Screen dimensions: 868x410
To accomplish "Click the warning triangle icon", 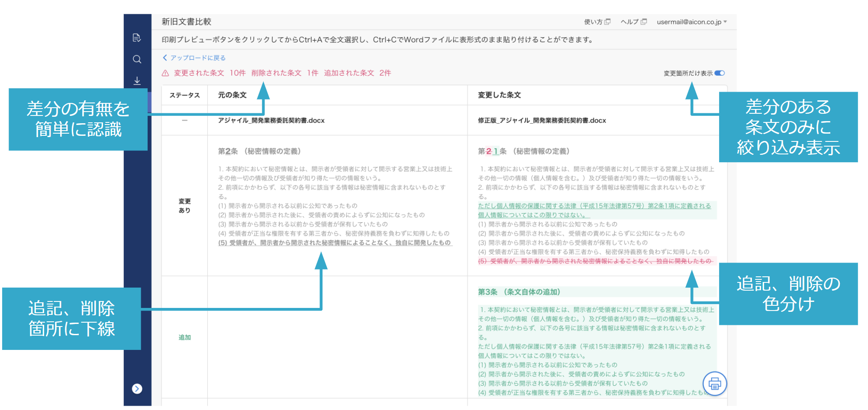I will click(165, 73).
